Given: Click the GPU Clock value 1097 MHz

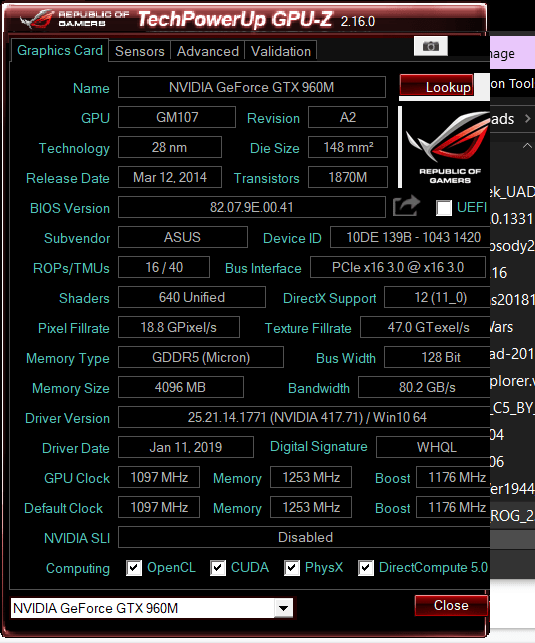Looking at the screenshot, I should click(x=159, y=477).
